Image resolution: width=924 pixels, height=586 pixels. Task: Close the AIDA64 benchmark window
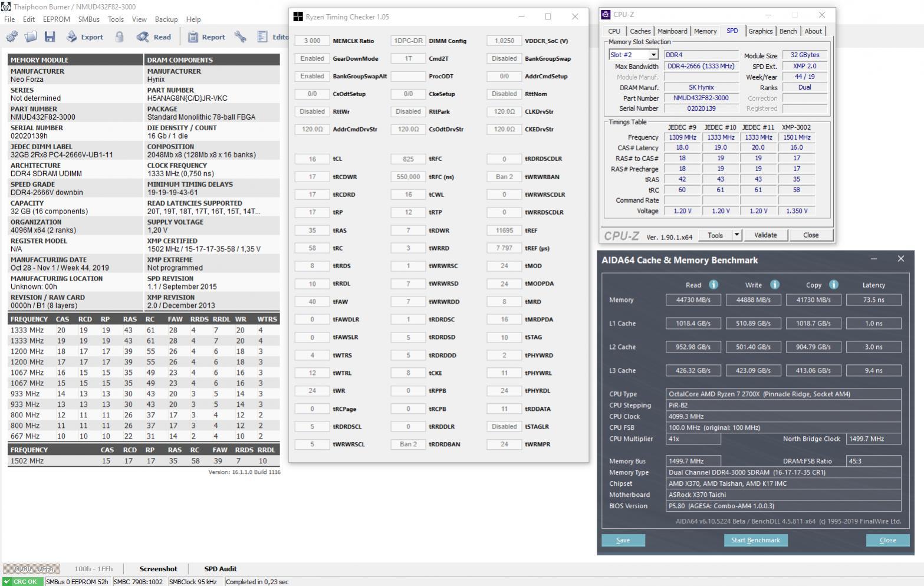(x=900, y=259)
